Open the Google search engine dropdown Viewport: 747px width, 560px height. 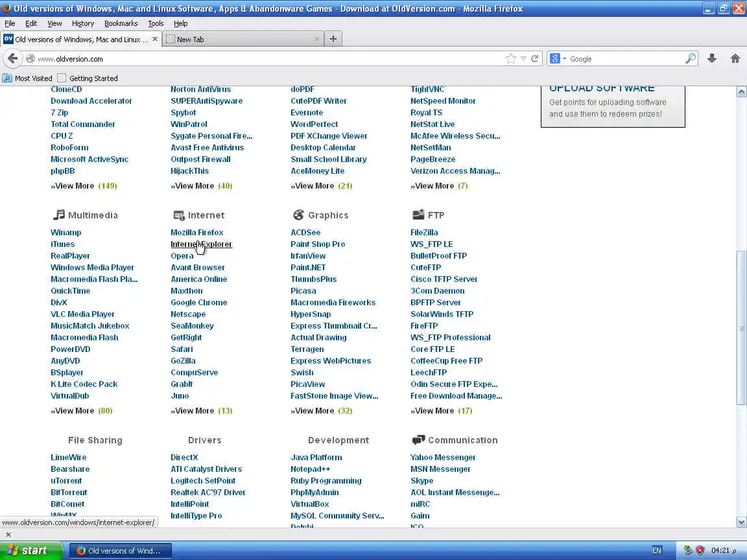pos(558,58)
